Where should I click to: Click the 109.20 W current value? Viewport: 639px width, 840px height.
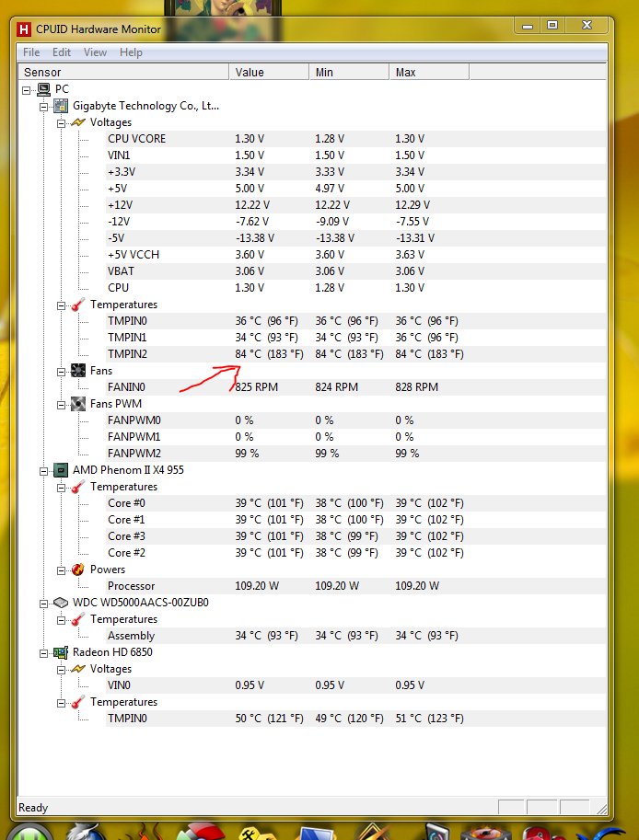[257, 586]
